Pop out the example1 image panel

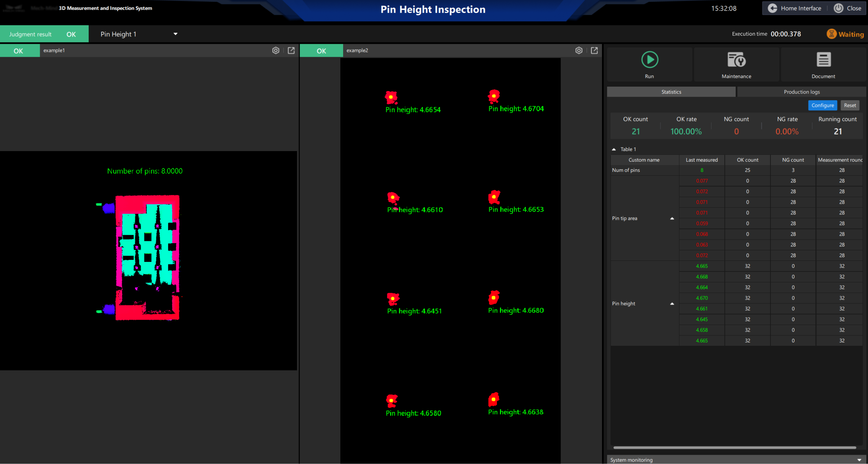click(291, 50)
